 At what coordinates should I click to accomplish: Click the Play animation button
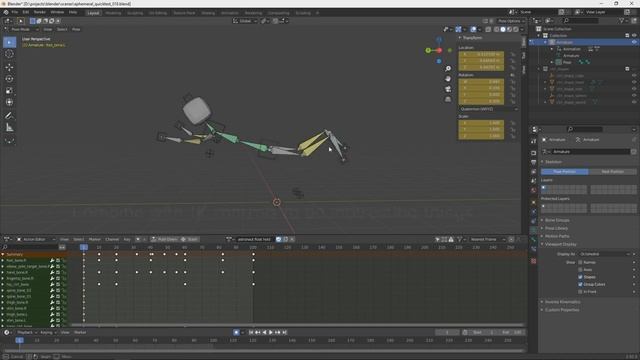point(271,332)
